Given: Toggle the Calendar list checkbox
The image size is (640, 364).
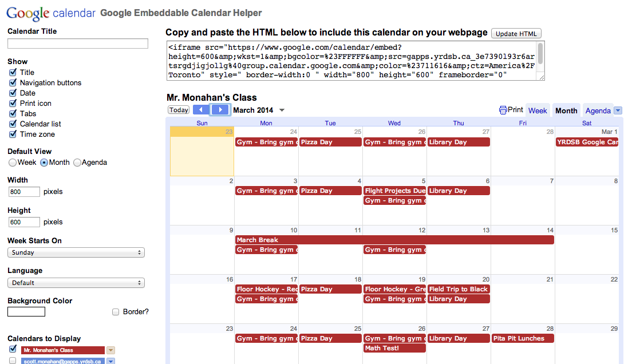Looking at the screenshot, I should pyautogui.click(x=13, y=124).
